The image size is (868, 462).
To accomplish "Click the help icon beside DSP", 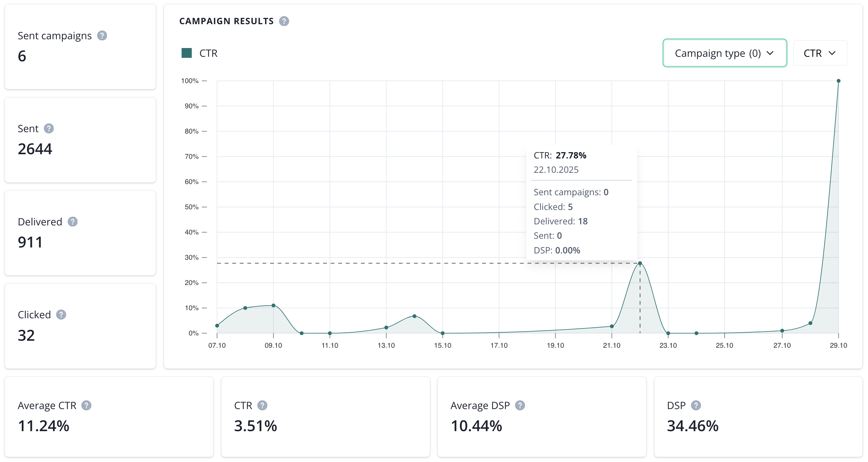I will 696,406.
